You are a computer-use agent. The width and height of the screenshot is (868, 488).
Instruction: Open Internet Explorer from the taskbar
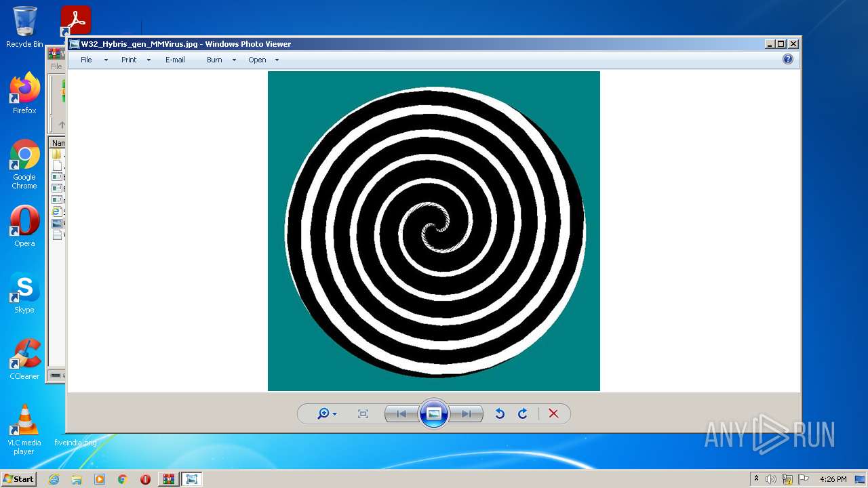click(54, 479)
